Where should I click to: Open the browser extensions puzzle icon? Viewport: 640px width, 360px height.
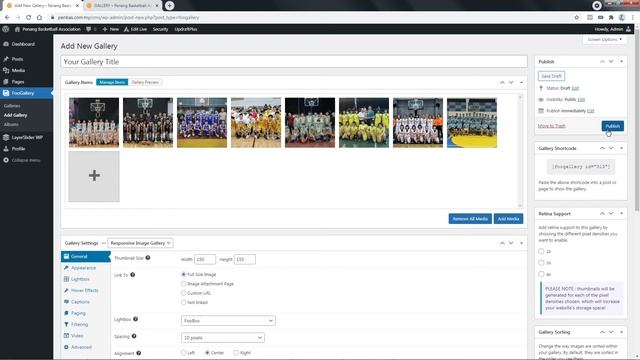tap(611, 18)
